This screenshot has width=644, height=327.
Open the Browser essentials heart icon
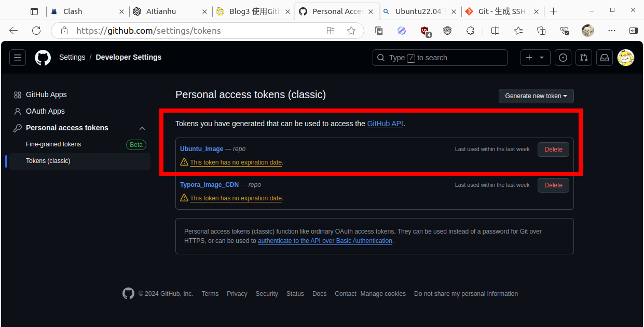click(565, 31)
